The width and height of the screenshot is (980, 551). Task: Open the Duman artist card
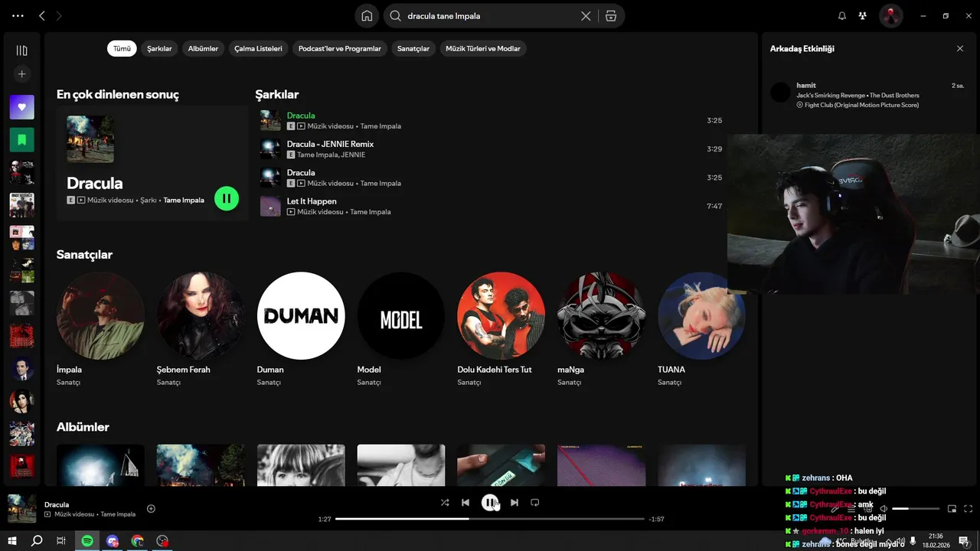(x=301, y=329)
